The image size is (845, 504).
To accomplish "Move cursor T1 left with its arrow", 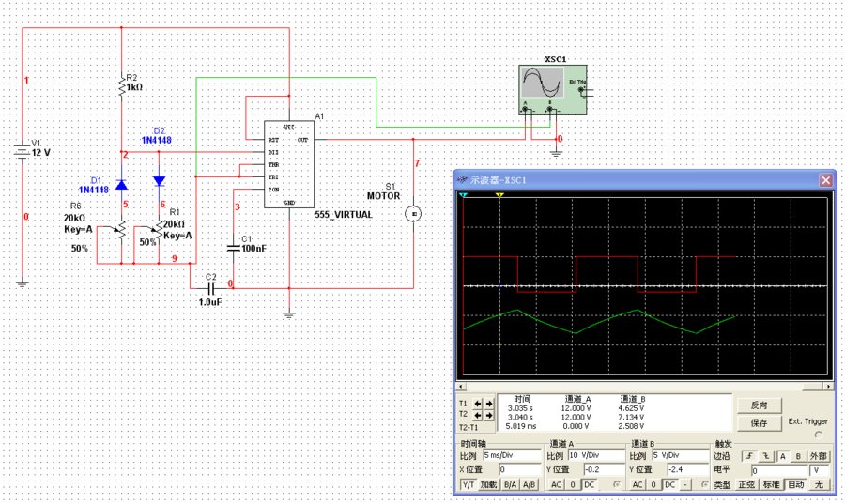I will tap(478, 404).
